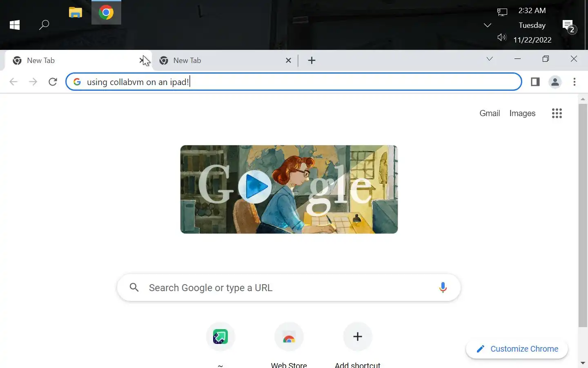Start voice search with the microphone
Image resolution: width=588 pixels, height=368 pixels.
[x=443, y=287]
